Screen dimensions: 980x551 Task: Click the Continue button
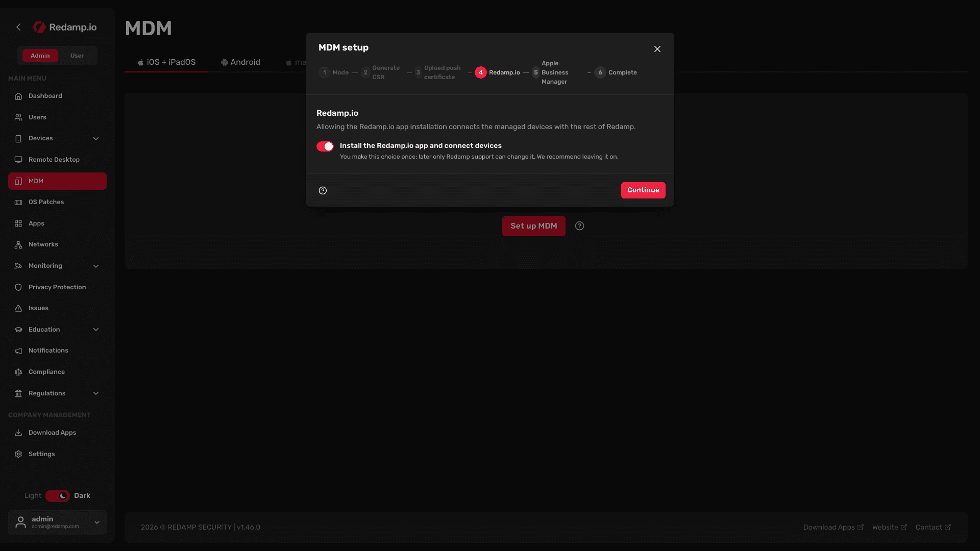tap(643, 190)
